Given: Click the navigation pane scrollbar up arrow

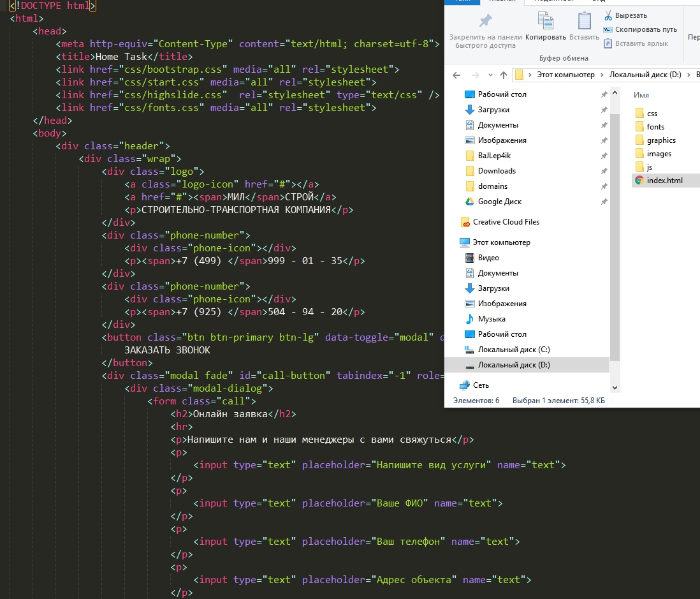Looking at the screenshot, I should click(615, 93).
